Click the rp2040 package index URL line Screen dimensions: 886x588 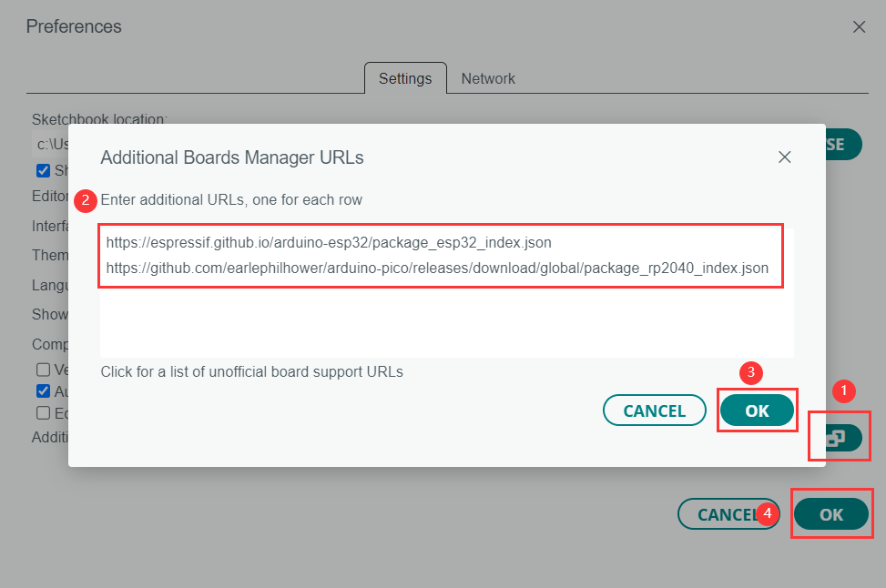click(437, 268)
